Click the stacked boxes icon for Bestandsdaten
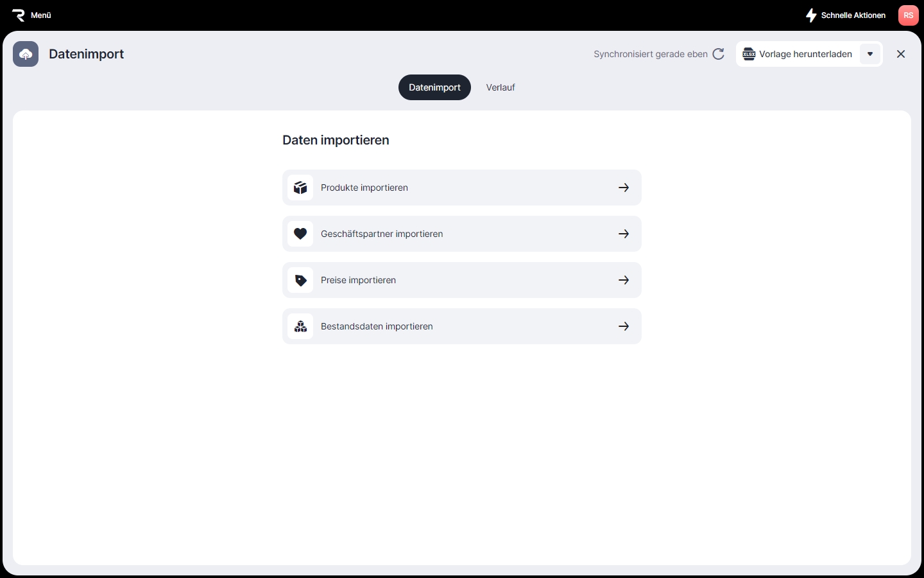Screen dimensions: 924x578 pyautogui.click(x=300, y=326)
